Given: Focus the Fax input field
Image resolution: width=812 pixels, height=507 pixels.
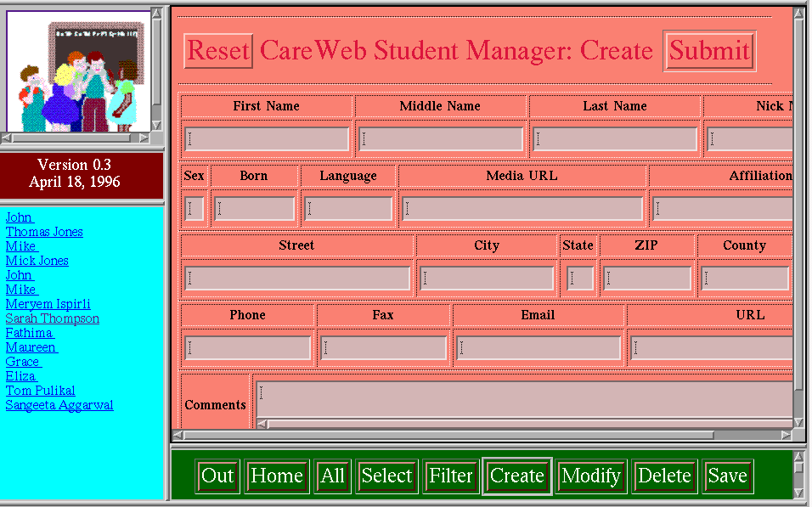Looking at the screenshot, I should tap(384, 348).
